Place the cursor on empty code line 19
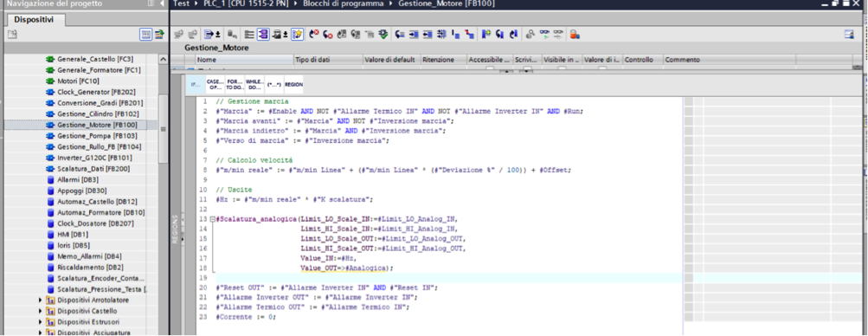Viewport: 868px width, 336px height. [448, 278]
